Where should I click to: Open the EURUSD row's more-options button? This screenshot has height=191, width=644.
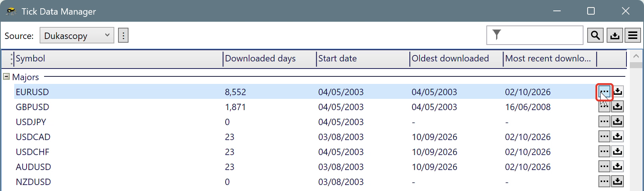coord(604,92)
